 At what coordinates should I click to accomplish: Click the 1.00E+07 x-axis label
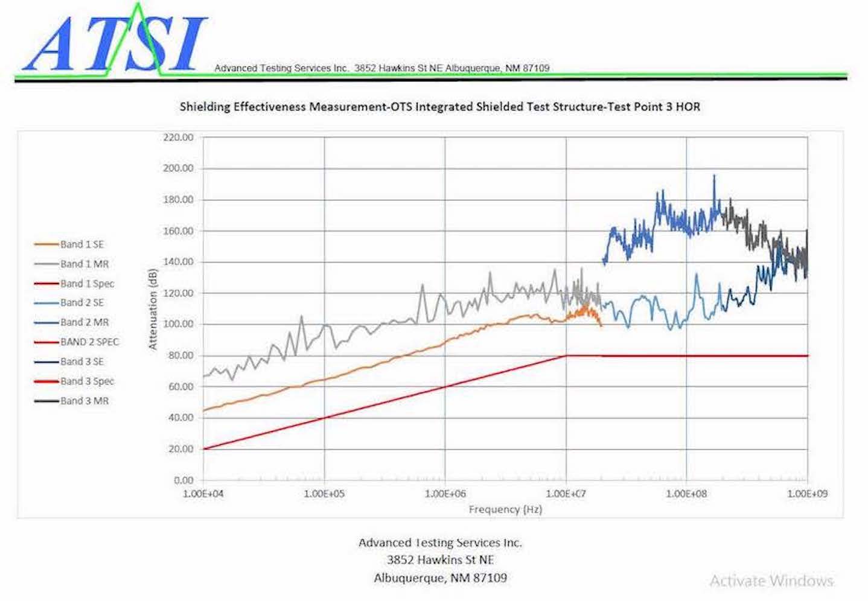pyautogui.click(x=566, y=494)
